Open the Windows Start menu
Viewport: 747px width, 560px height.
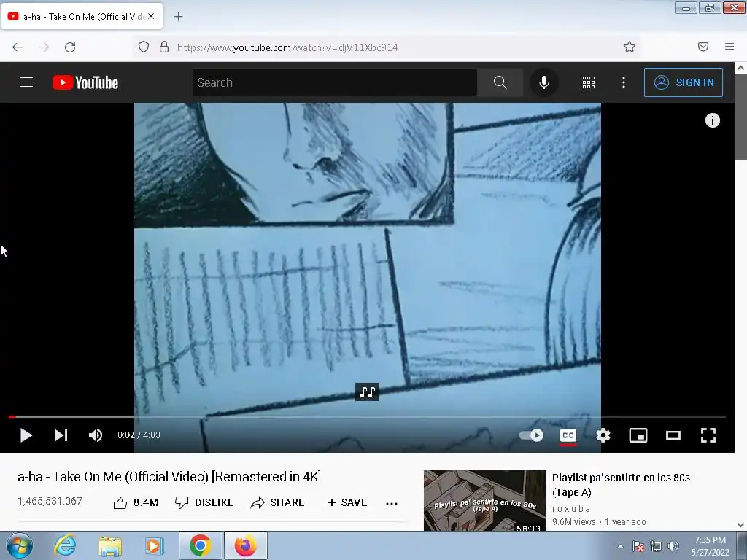point(20,545)
